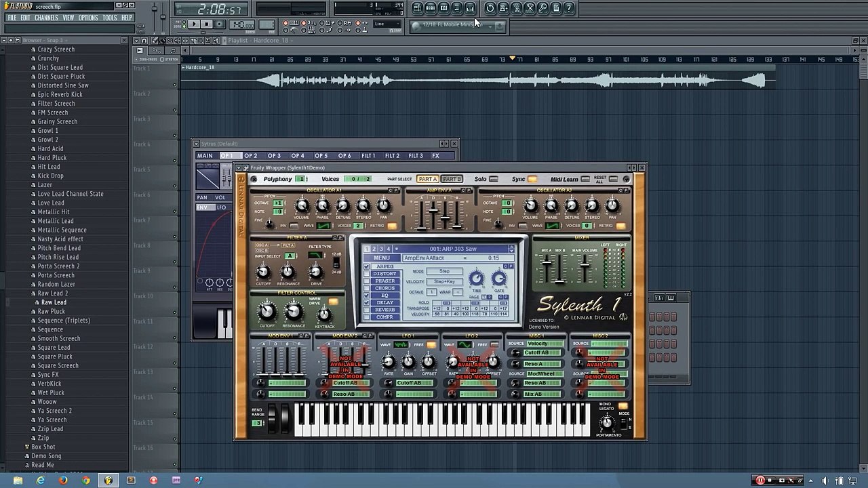Switch to the FX tab in Sytrus
868x488 pixels.
[x=435, y=156]
